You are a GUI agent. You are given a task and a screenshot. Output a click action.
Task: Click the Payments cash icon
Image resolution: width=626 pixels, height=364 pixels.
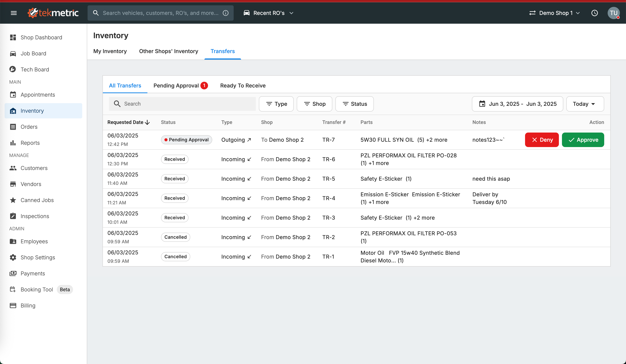click(x=13, y=273)
